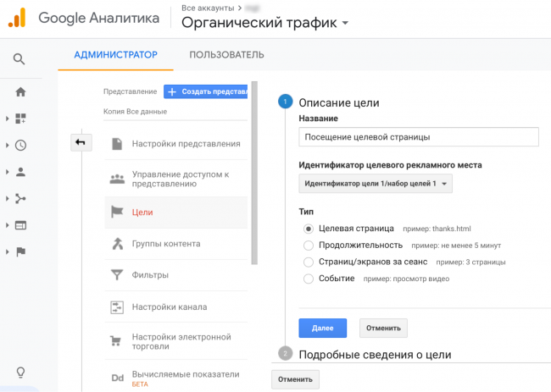Open the "АДМИНИСТРАТОР" tab
The width and height of the screenshot is (551, 392).
115,55
